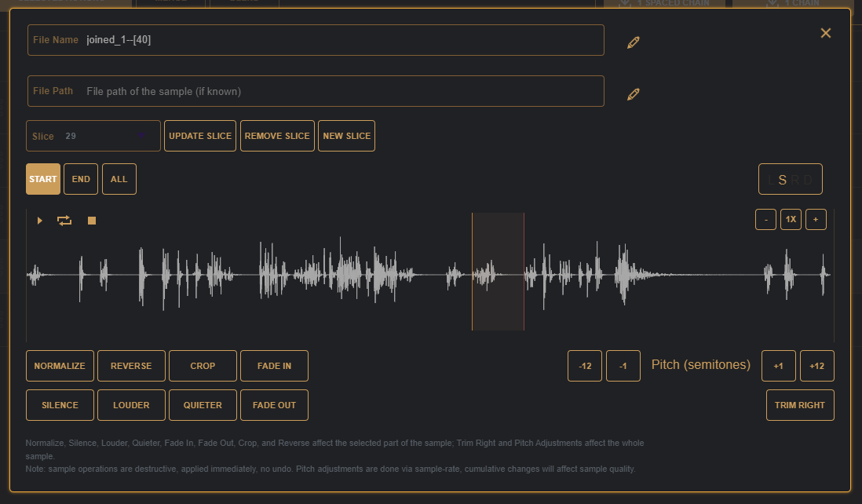This screenshot has width=862, height=504.
Task: Raise pitch by 12 semitones
Action: (x=816, y=366)
